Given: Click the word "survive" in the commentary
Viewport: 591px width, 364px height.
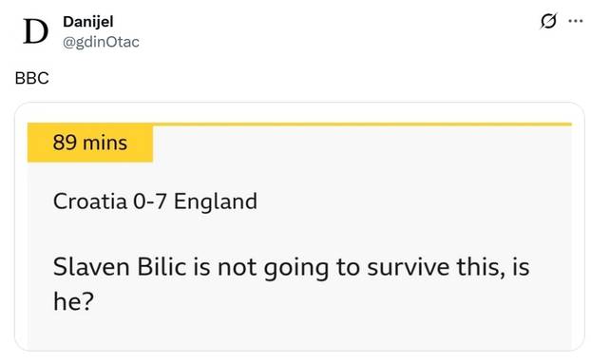Looking at the screenshot, I should [x=409, y=267].
